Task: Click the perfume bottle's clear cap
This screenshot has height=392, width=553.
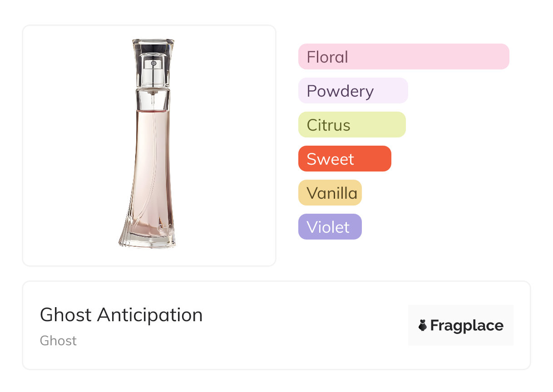Action: [x=153, y=64]
